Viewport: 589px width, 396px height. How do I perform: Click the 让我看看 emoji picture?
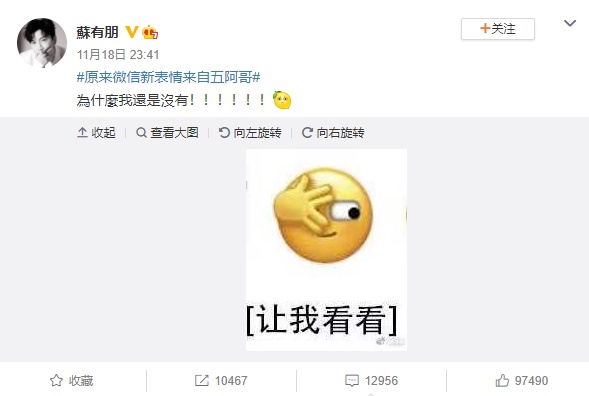pyautogui.click(x=326, y=250)
